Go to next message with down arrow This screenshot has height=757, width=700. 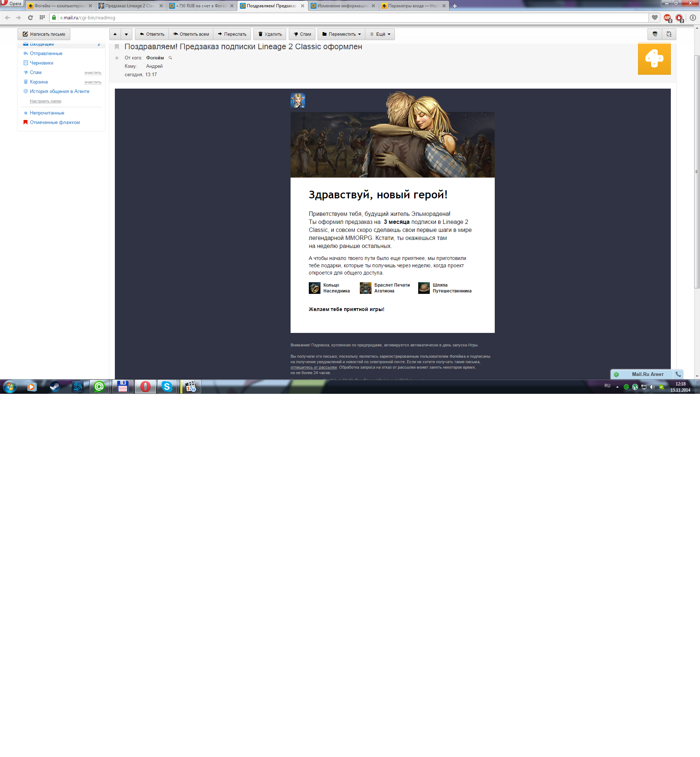127,34
